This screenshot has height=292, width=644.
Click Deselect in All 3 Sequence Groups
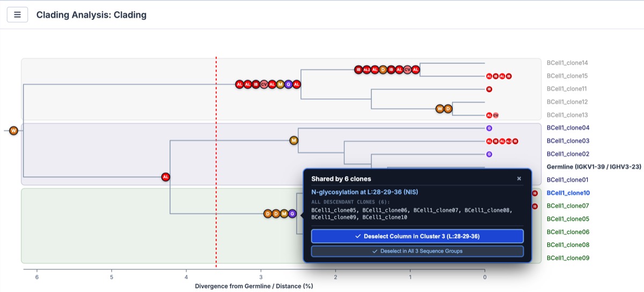click(x=417, y=251)
